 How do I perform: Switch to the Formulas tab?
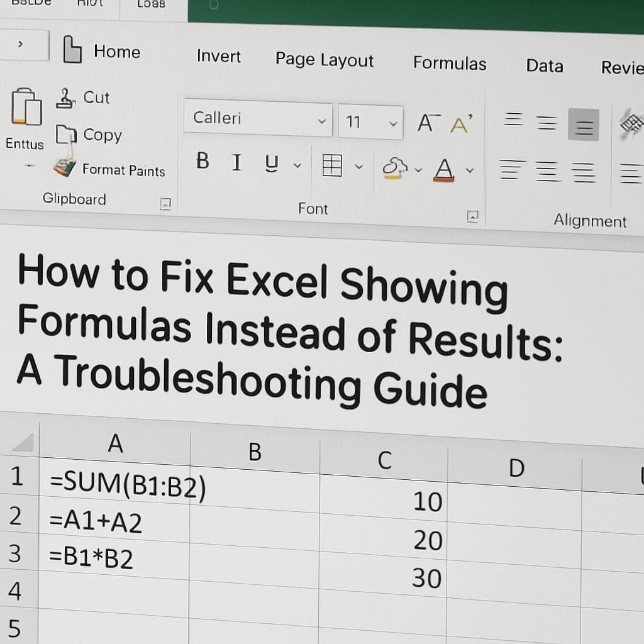coord(450,64)
